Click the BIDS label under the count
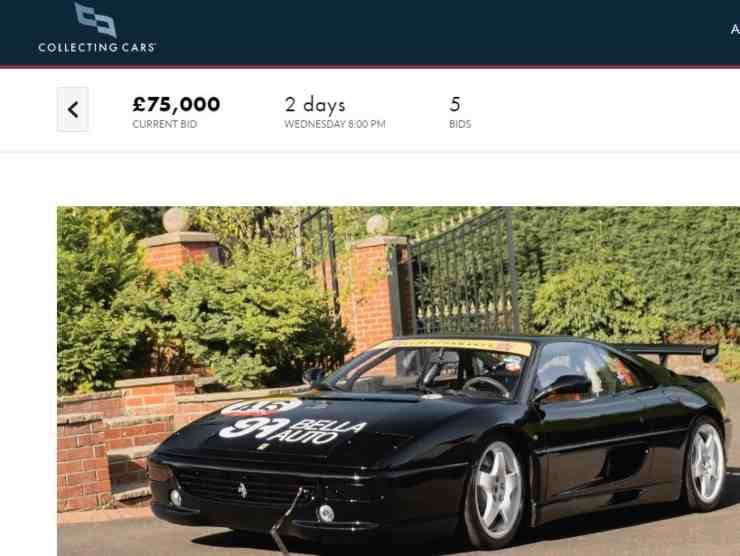Image resolution: width=740 pixels, height=556 pixels. (x=460, y=124)
